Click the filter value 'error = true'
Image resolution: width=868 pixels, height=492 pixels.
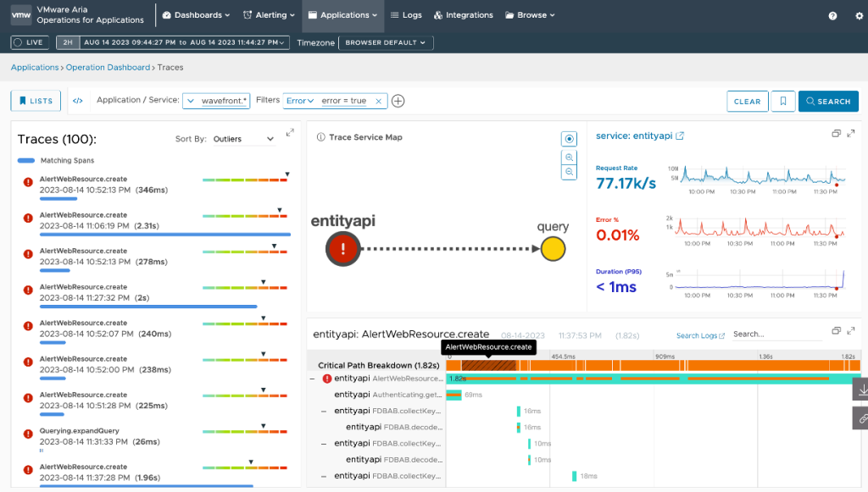click(x=344, y=101)
